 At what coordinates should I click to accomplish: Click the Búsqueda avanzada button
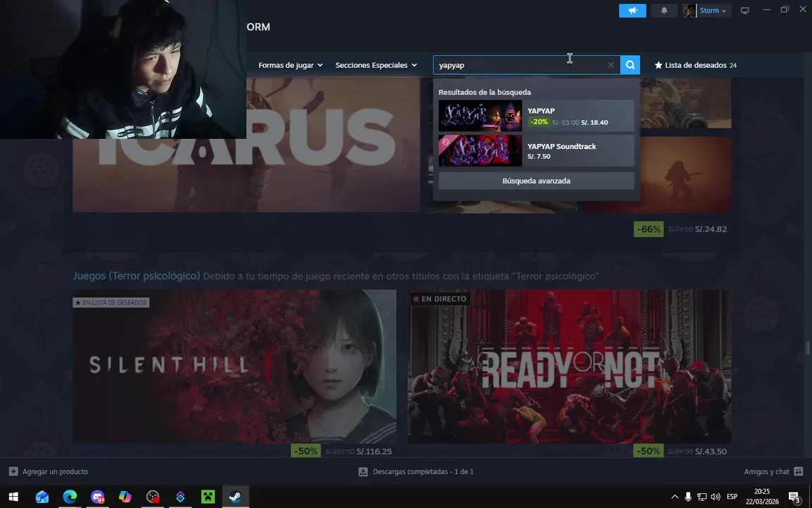(x=536, y=181)
